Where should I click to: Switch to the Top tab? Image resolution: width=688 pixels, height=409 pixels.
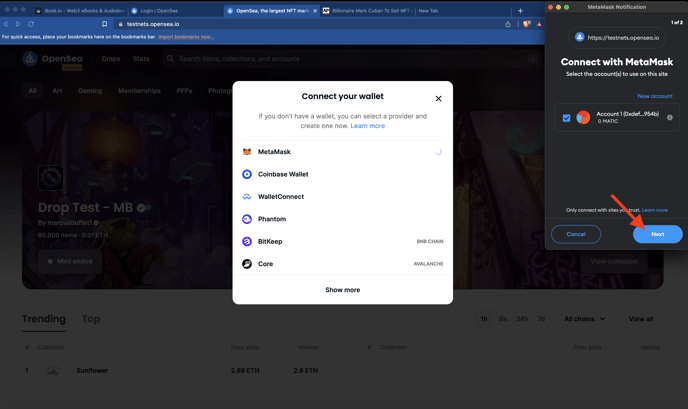coord(91,319)
